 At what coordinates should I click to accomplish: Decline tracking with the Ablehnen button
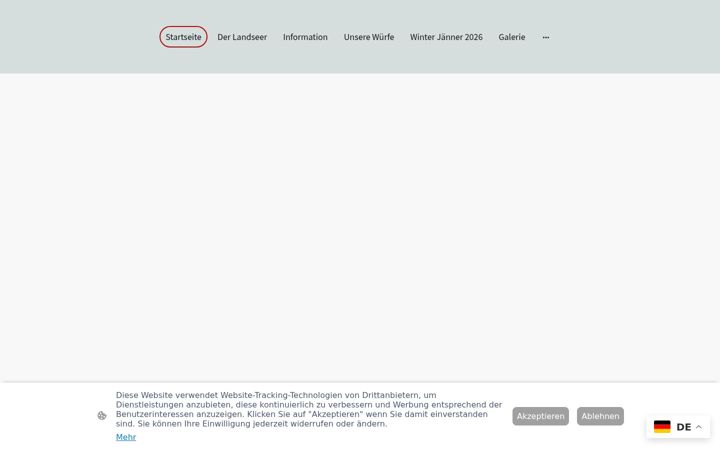(600, 416)
